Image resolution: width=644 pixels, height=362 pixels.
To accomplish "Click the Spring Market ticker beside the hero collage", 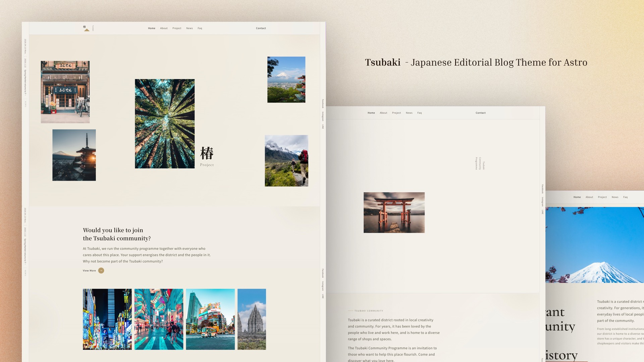I will tap(25, 82).
